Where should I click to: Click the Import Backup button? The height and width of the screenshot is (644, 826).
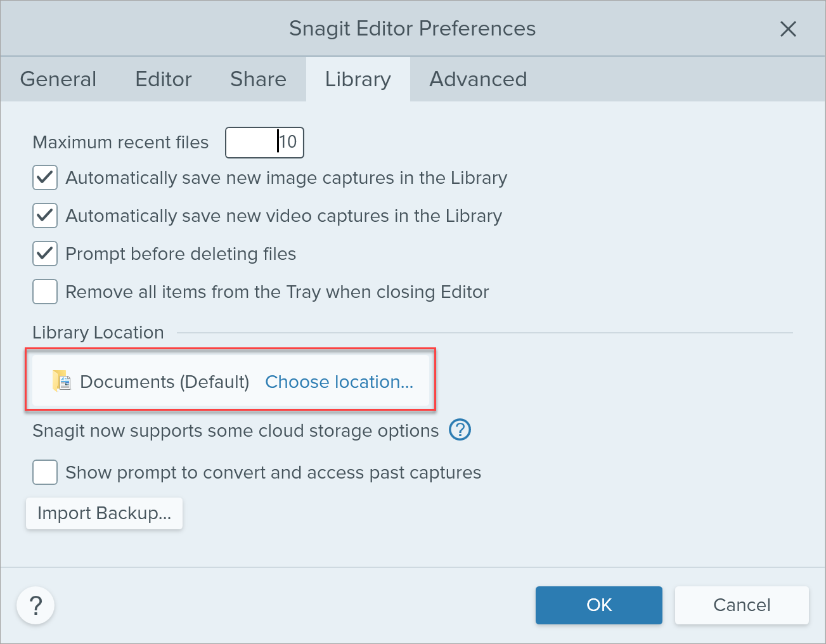pyautogui.click(x=103, y=513)
